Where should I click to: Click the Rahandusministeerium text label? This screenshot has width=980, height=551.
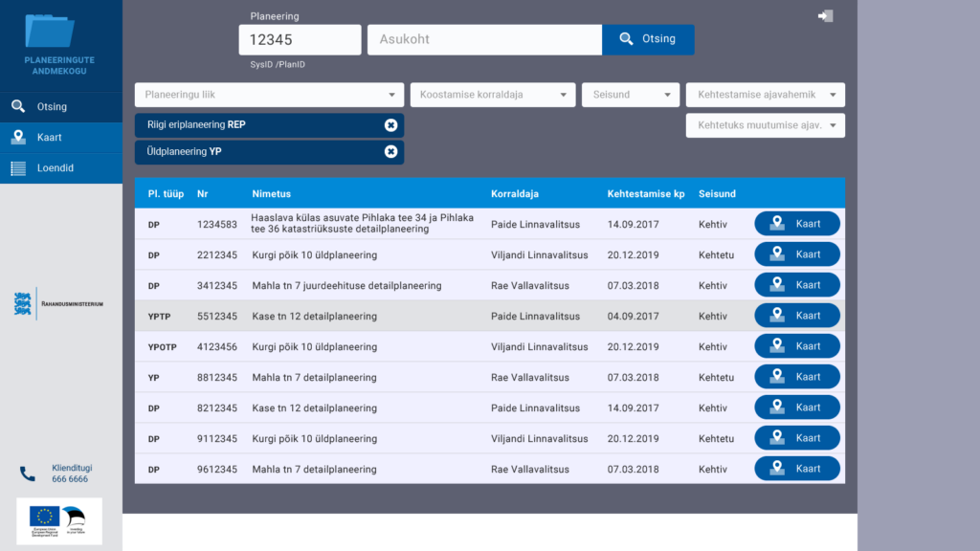[73, 304]
